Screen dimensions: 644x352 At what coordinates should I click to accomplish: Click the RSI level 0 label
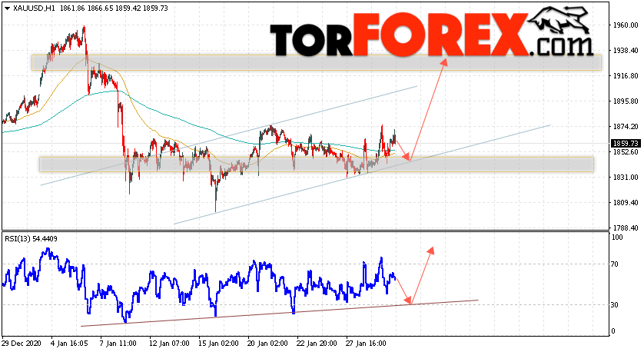pos(613,331)
